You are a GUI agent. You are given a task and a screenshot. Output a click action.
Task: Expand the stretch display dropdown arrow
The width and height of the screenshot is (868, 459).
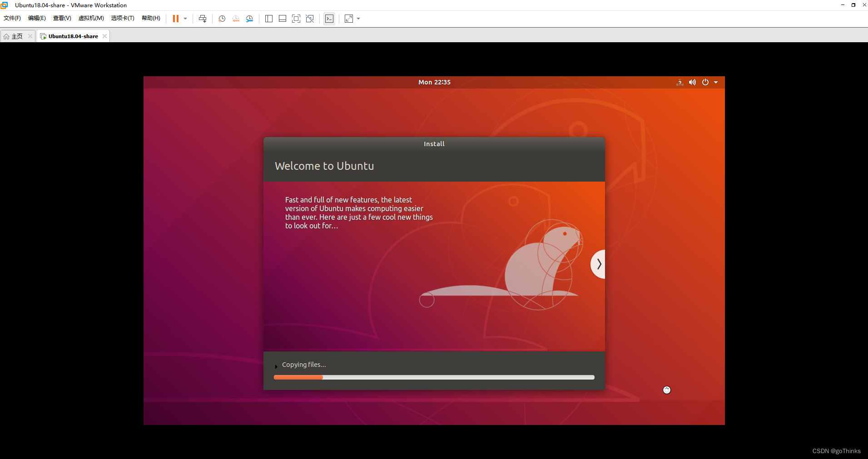(x=358, y=19)
